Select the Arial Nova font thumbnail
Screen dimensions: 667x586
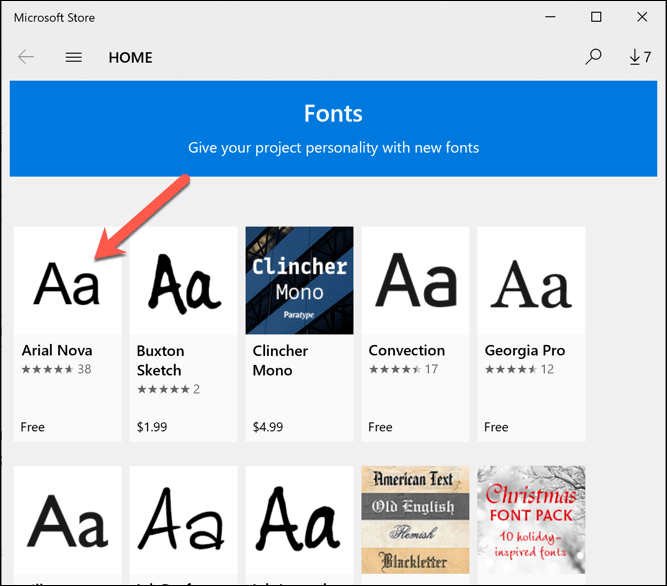(68, 280)
